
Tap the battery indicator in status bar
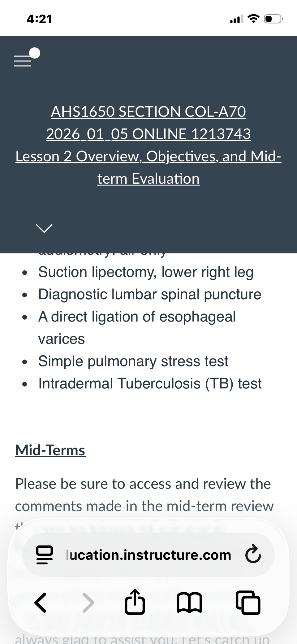click(x=273, y=19)
